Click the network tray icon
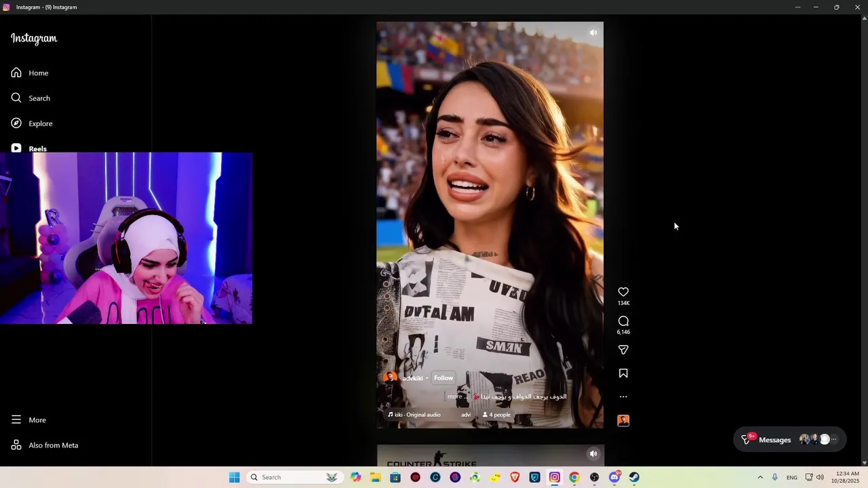 [809, 477]
